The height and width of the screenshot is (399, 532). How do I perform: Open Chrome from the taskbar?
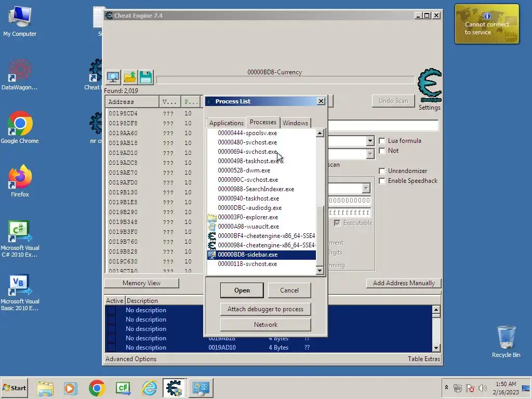(x=97, y=388)
